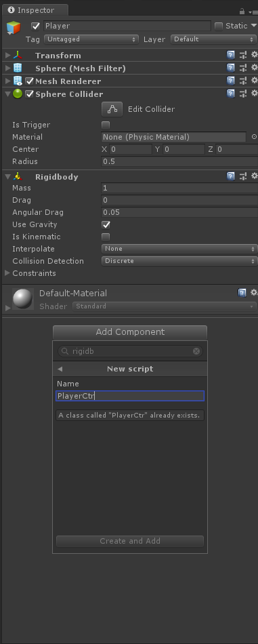Image resolution: width=258 pixels, height=644 pixels.
Task: Enable the Is Trigger checkbox
Action: (x=106, y=125)
